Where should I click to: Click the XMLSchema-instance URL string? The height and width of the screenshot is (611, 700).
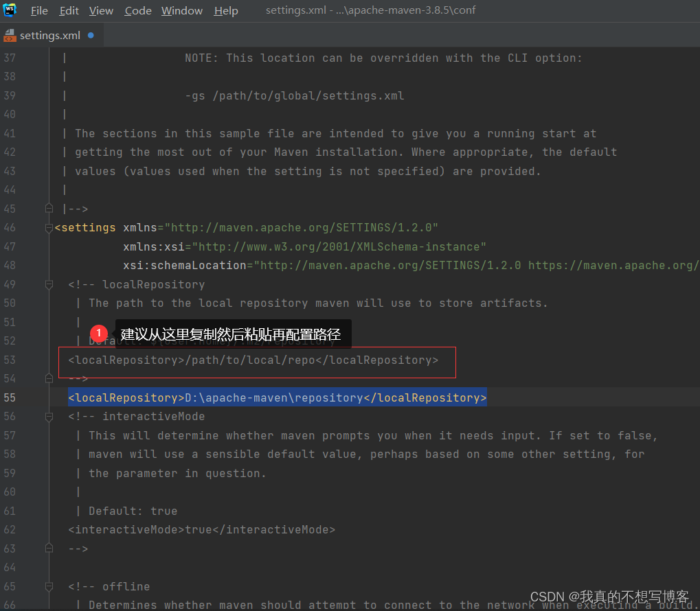[x=339, y=247]
